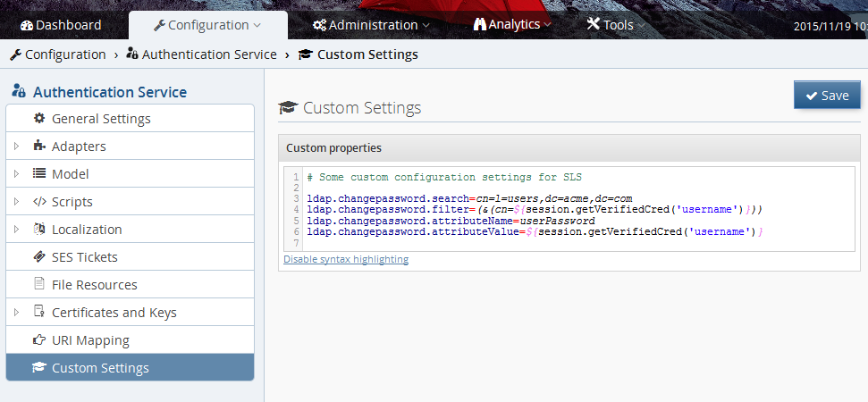Click the Administration gears icon
The width and height of the screenshot is (868, 402).
[x=319, y=25]
